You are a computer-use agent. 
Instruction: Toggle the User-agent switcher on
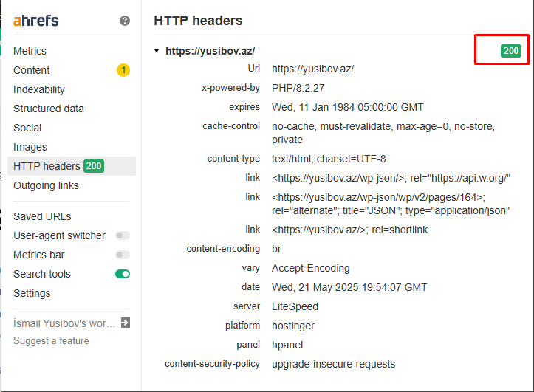[123, 235]
